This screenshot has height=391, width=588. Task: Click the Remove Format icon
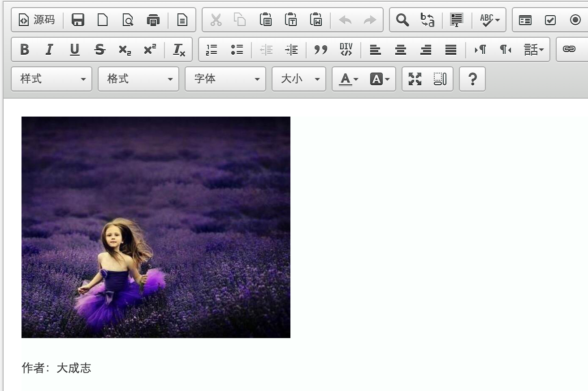(x=179, y=50)
